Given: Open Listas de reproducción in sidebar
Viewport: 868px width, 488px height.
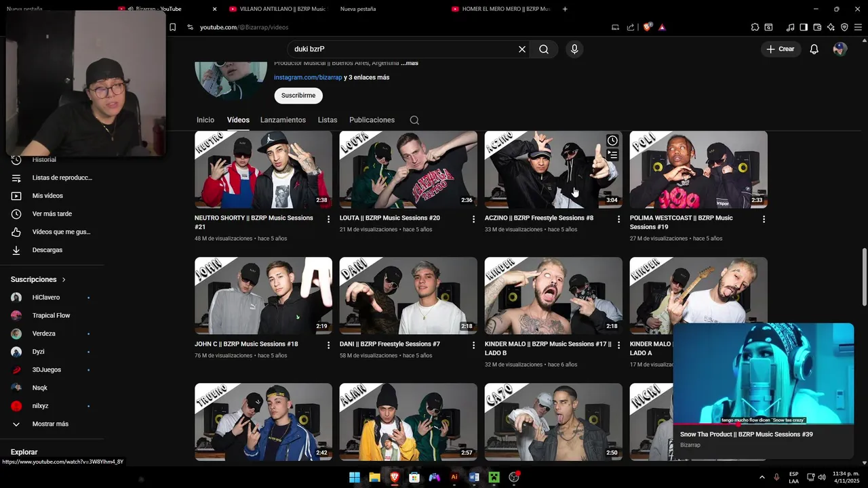Looking at the screenshot, I should click(52, 178).
